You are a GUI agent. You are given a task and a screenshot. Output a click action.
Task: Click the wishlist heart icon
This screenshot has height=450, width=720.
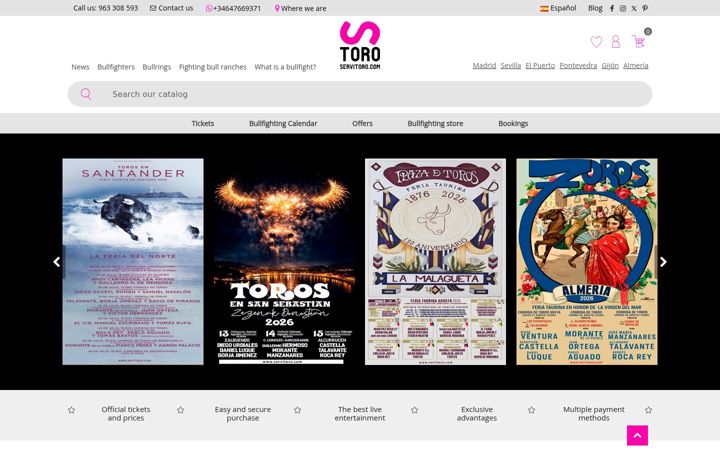[x=596, y=42]
